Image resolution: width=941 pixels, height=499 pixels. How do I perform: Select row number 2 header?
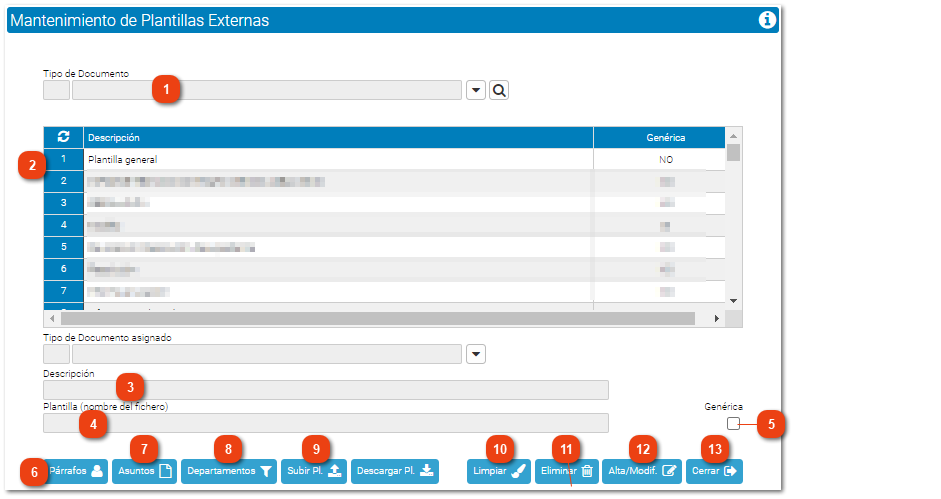click(x=64, y=181)
